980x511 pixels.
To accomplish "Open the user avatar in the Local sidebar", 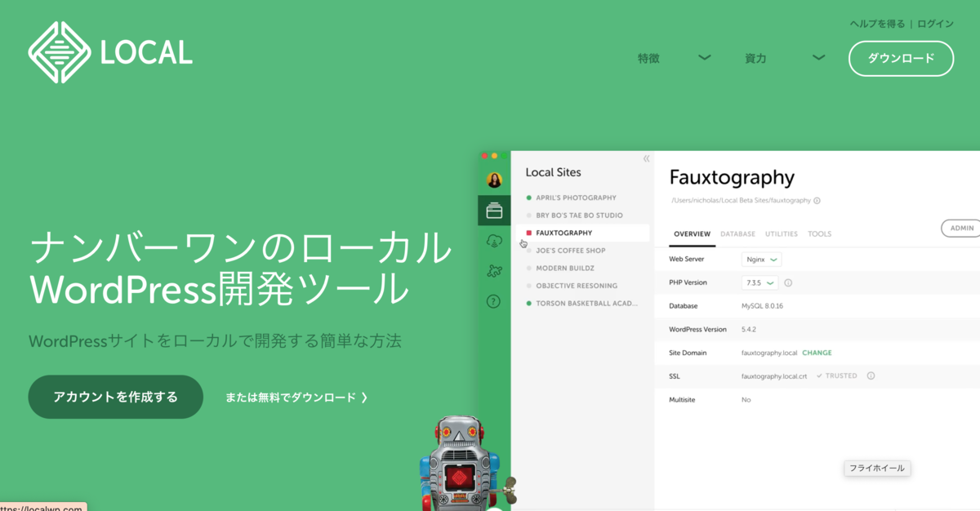I will click(x=494, y=180).
